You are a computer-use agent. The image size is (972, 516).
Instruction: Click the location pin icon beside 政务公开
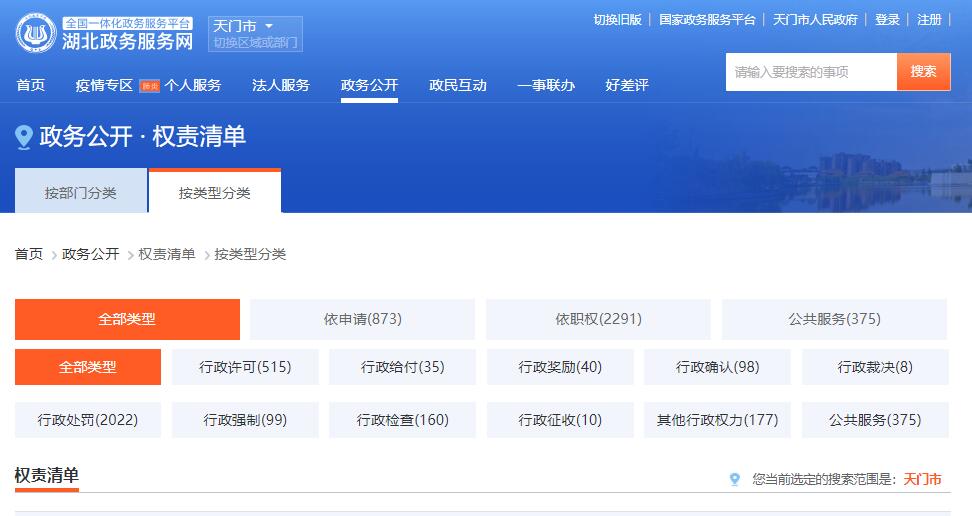pos(24,137)
